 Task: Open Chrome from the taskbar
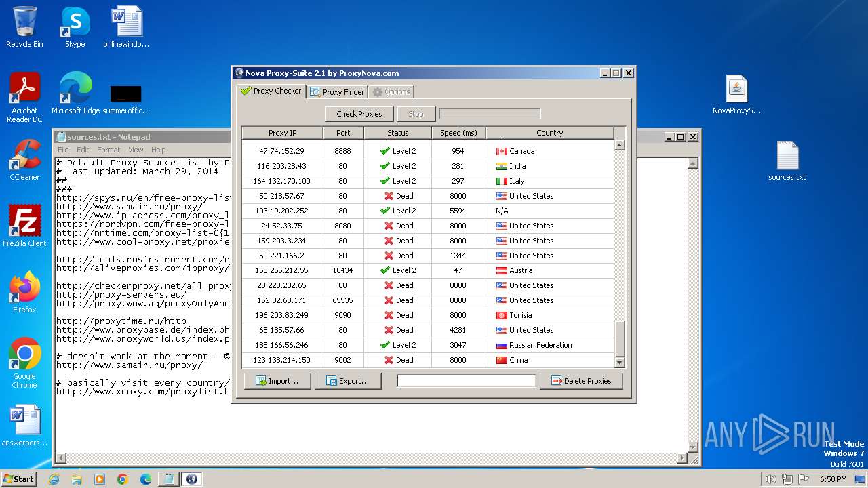coord(123,479)
